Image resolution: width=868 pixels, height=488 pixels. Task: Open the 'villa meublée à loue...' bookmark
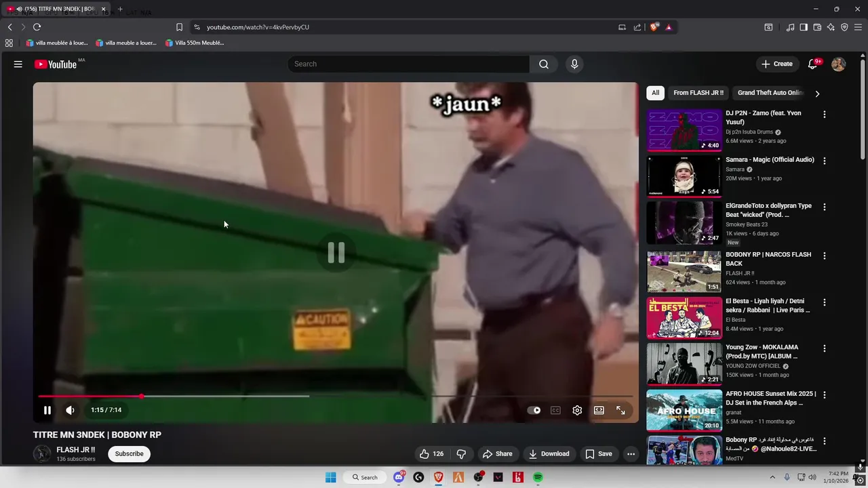57,43
